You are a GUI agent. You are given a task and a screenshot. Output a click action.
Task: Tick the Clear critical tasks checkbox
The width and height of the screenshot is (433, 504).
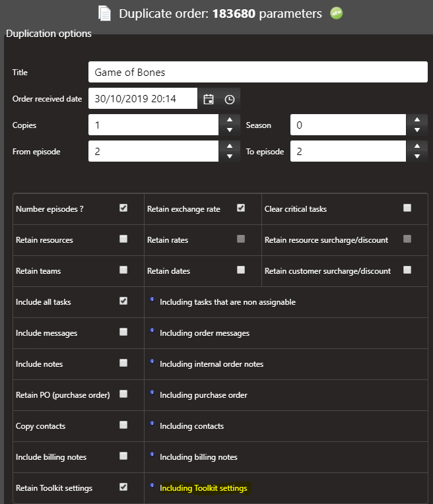pyautogui.click(x=407, y=208)
